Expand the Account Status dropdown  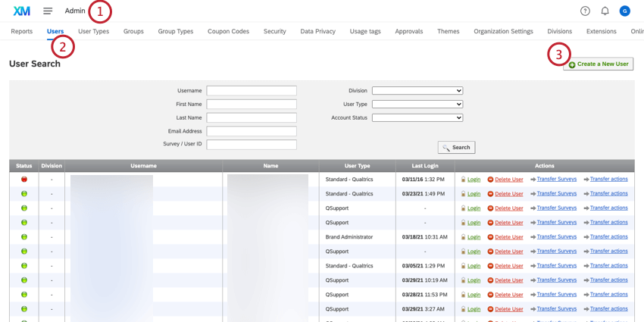click(417, 118)
